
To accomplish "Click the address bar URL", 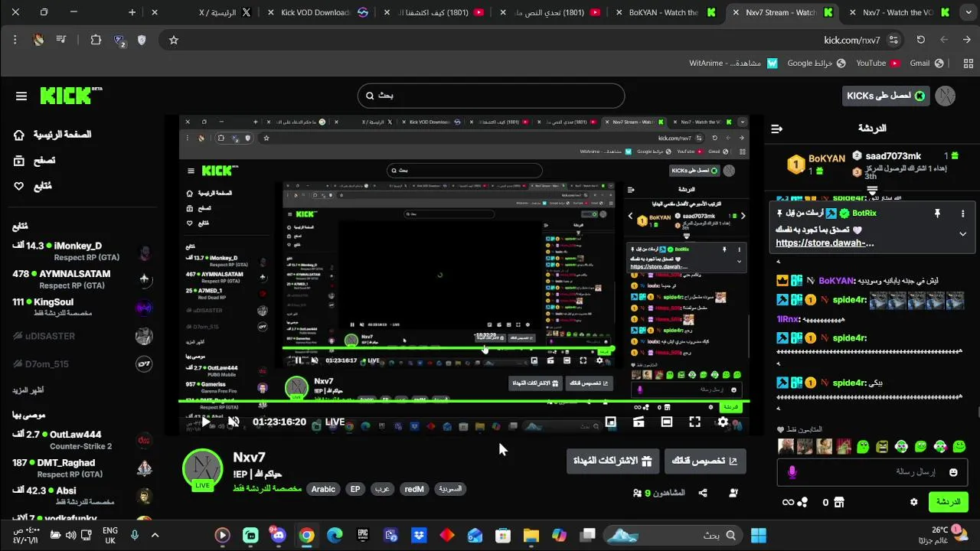I will tap(851, 41).
